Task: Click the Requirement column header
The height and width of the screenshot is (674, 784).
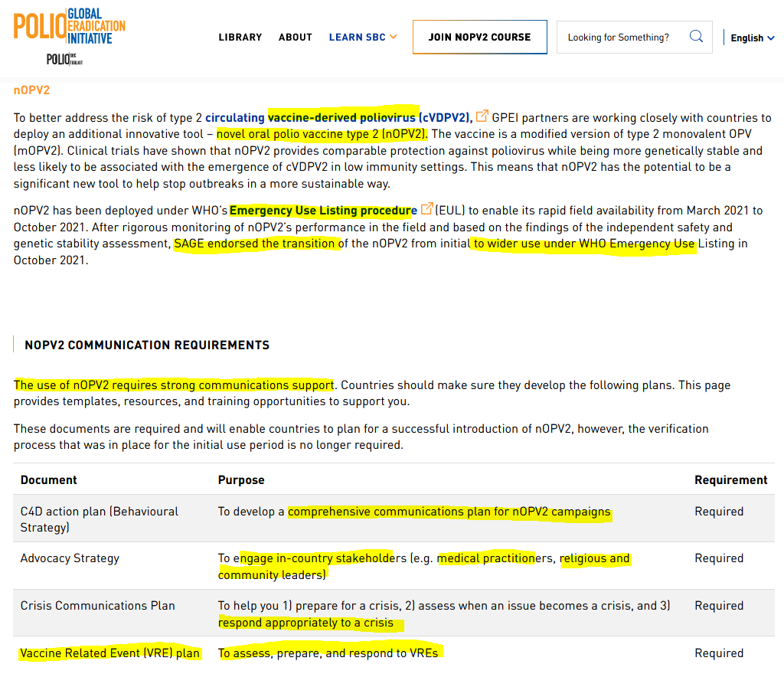Action: coord(730,480)
